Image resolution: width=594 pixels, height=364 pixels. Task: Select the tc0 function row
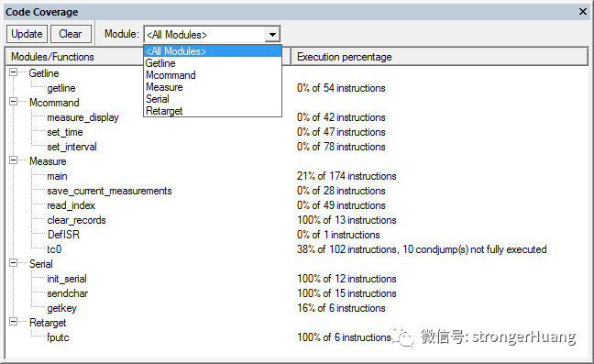tap(54, 249)
